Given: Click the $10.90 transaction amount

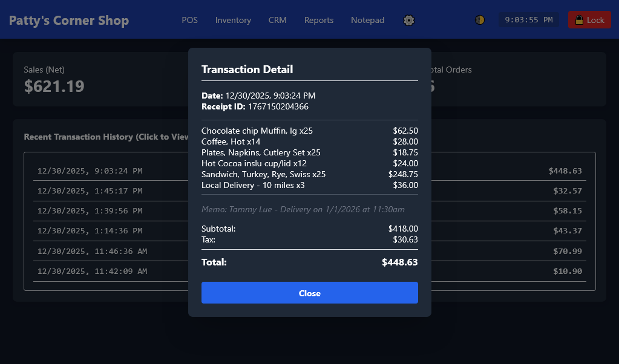Looking at the screenshot, I should pos(567,271).
